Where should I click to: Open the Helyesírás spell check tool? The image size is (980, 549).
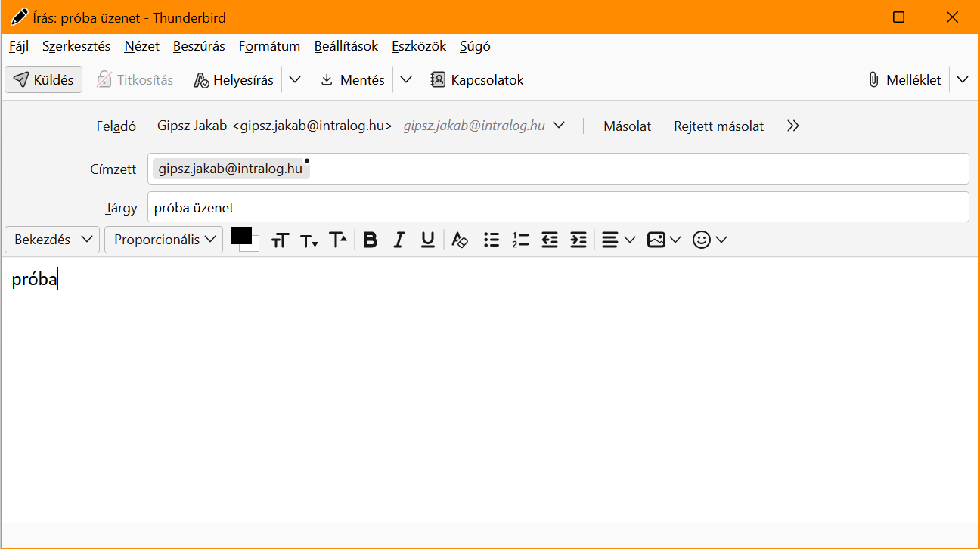[234, 79]
